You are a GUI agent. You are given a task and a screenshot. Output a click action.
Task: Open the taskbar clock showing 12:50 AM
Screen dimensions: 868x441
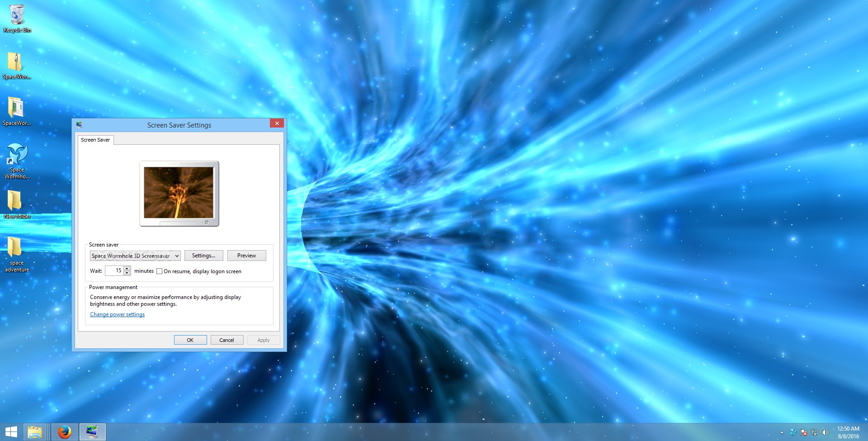tap(848, 432)
